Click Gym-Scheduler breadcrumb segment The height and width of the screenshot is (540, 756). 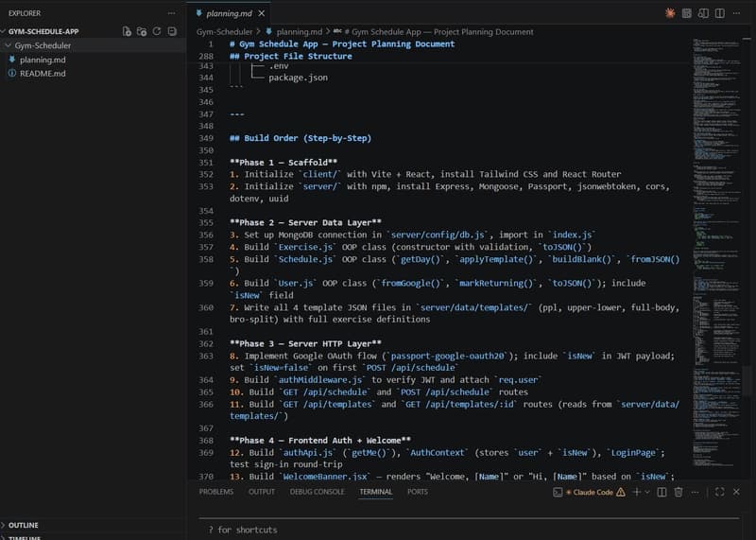coord(224,32)
